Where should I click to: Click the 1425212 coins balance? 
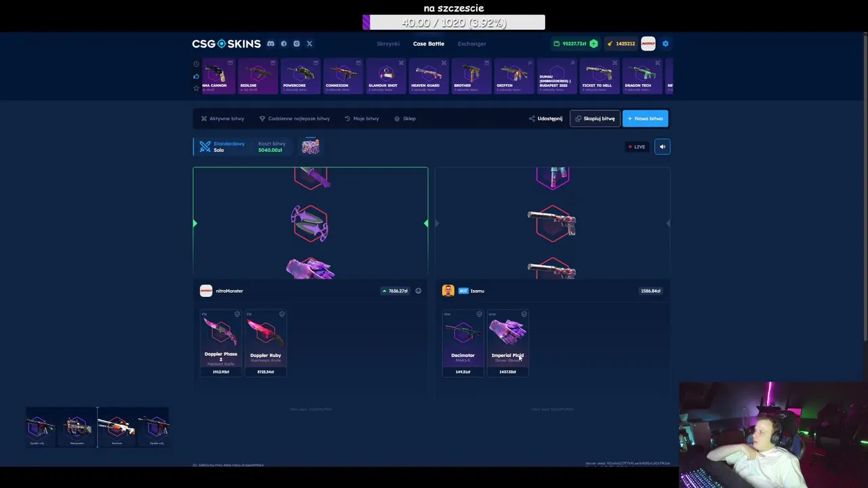pyautogui.click(x=621, y=43)
